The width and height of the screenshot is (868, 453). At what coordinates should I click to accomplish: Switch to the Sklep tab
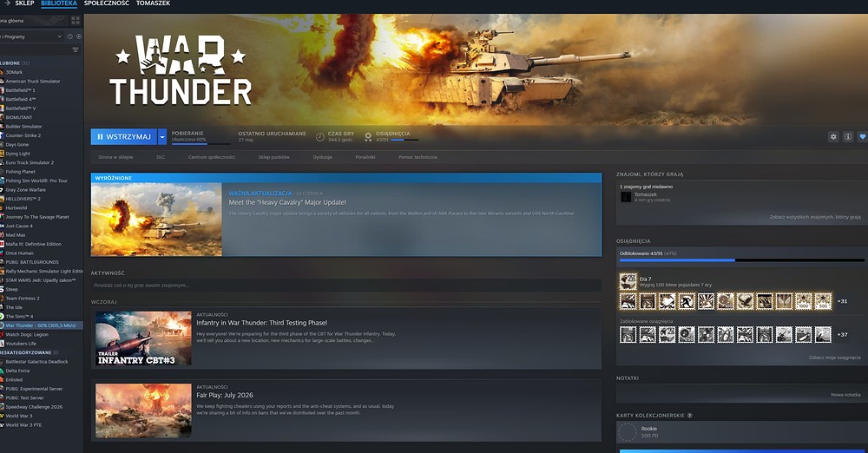click(24, 3)
